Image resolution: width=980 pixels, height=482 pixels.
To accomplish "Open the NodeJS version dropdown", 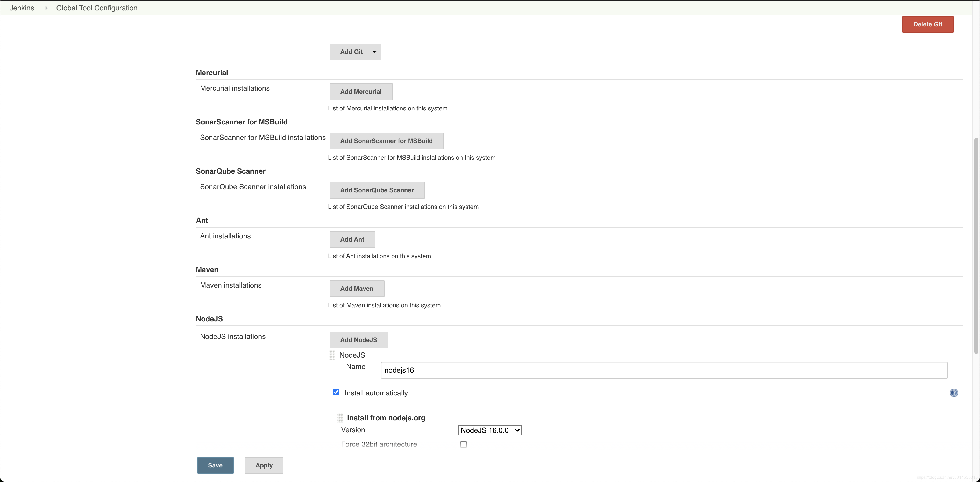I will click(x=490, y=430).
